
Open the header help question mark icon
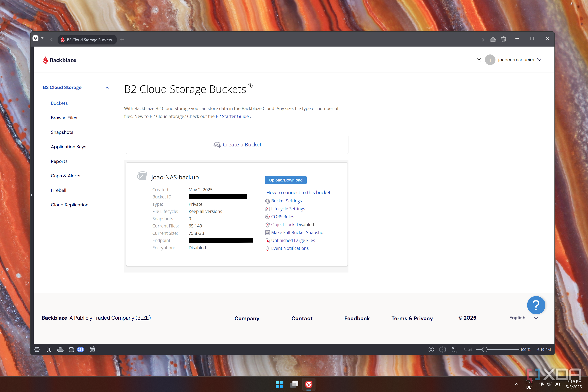tap(479, 60)
